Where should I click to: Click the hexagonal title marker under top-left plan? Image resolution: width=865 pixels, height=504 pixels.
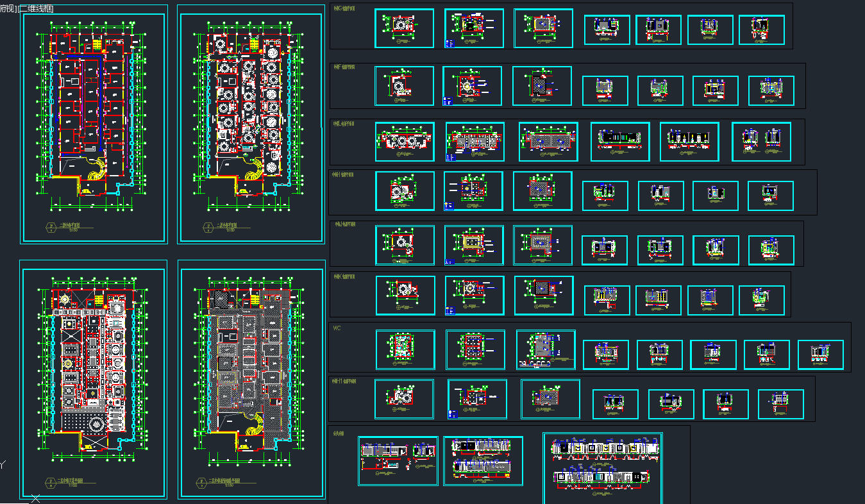49,226
